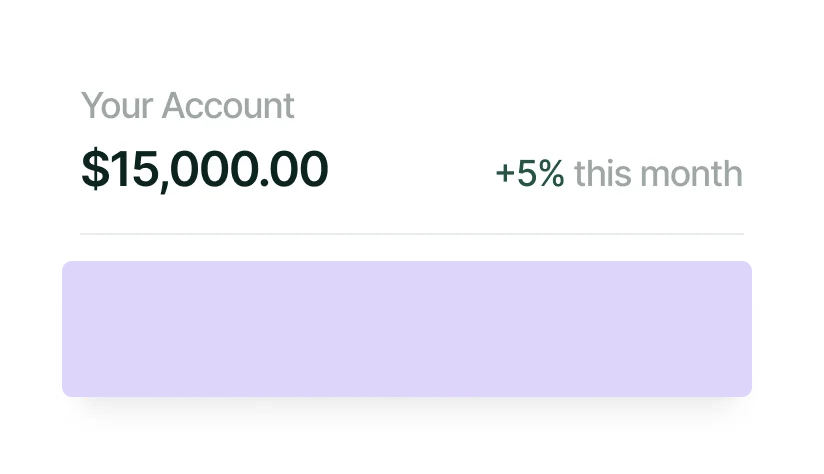Click the word "this" beside +5%
The width and height of the screenshot is (824, 474).
(x=603, y=174)
